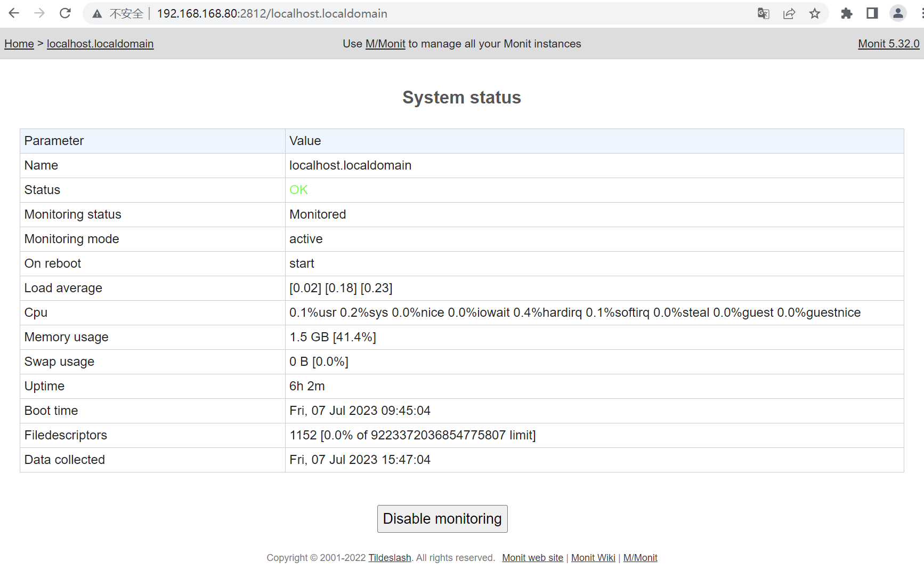Open the Home breadcrumb link
Screen dimensions: 924x577
point(19,44)
